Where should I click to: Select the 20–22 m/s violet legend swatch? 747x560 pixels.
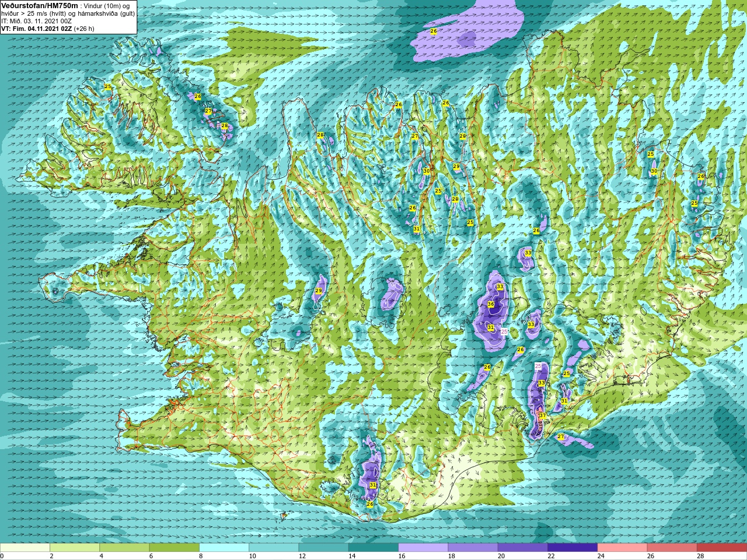(x=523, y=548)
